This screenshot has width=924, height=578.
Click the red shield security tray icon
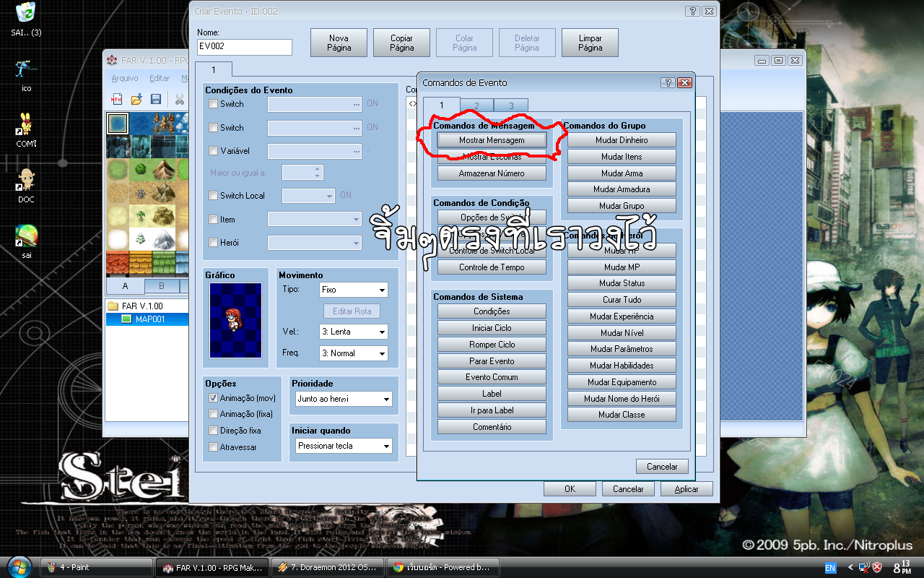coord(877,567)
